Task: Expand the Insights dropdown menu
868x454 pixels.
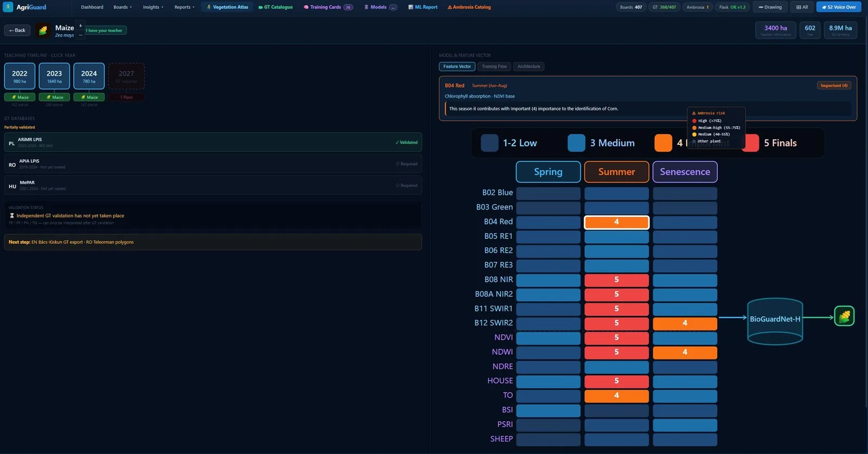Action: 153,7
